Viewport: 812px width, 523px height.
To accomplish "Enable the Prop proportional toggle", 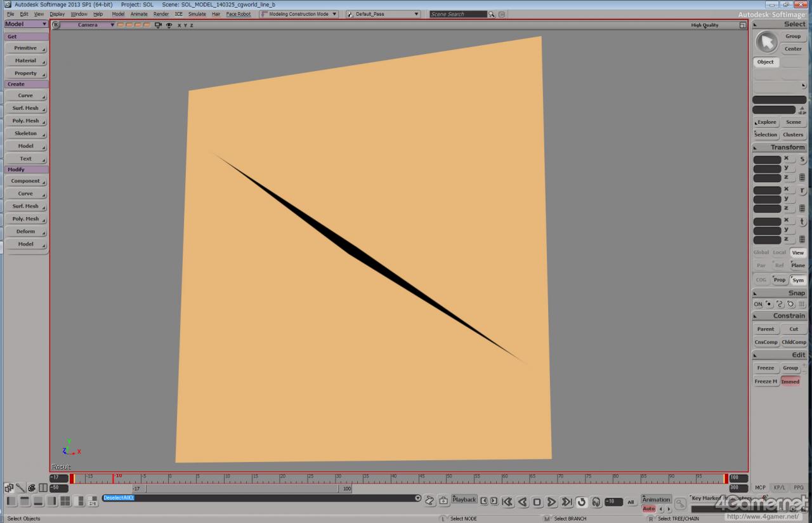I will 780,279.
